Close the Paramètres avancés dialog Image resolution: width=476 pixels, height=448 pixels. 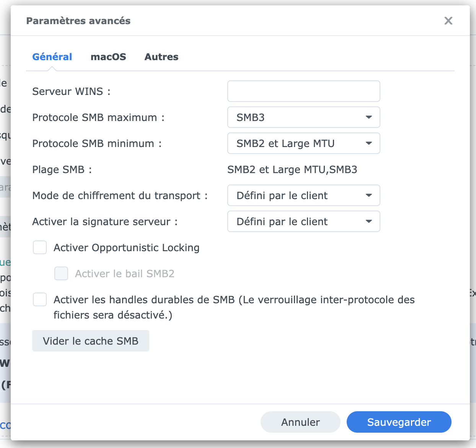[x=448, y=21]
